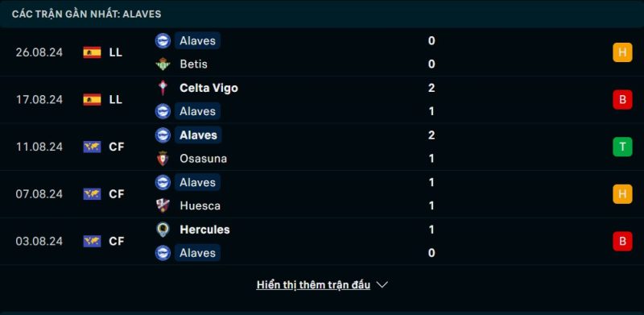Click world flag on 11.08.24 row
The width and height of the screenshot is (644, 315).
[92, 147]
